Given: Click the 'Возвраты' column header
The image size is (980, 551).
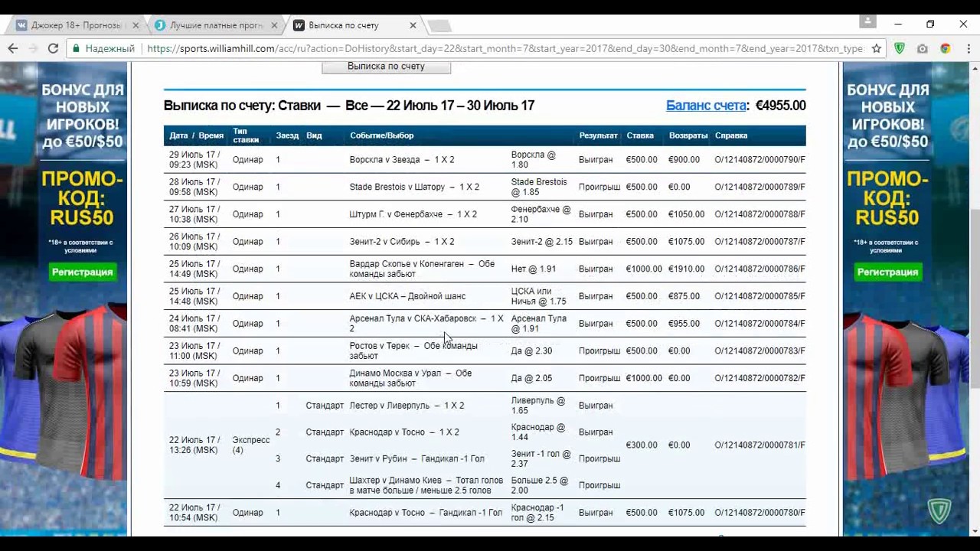Looking at the screenshot, I should click(x=688, y=135).
